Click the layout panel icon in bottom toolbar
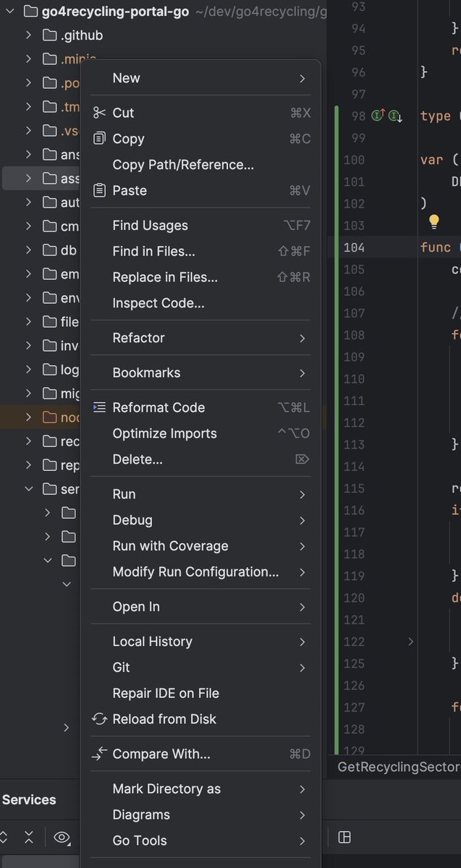461x868 pixels. [x=344, y=837]
